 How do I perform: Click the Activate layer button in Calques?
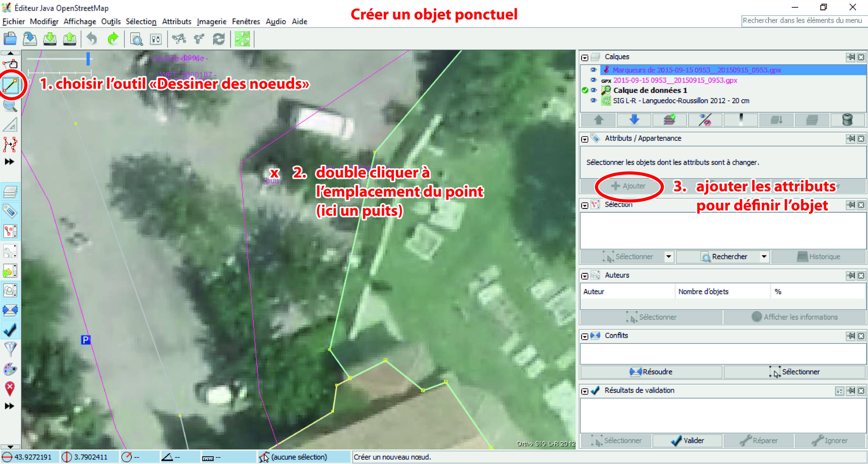[x=670, y=120]
